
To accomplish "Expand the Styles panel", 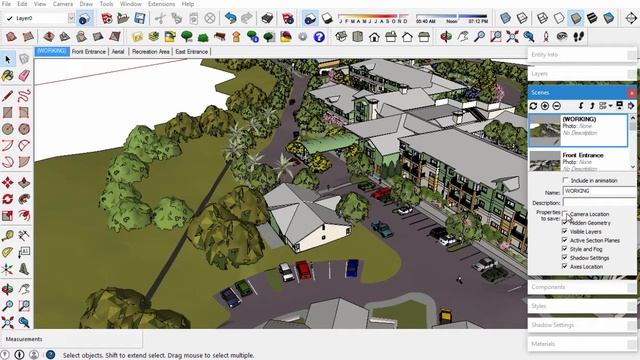I will (582, 306).
